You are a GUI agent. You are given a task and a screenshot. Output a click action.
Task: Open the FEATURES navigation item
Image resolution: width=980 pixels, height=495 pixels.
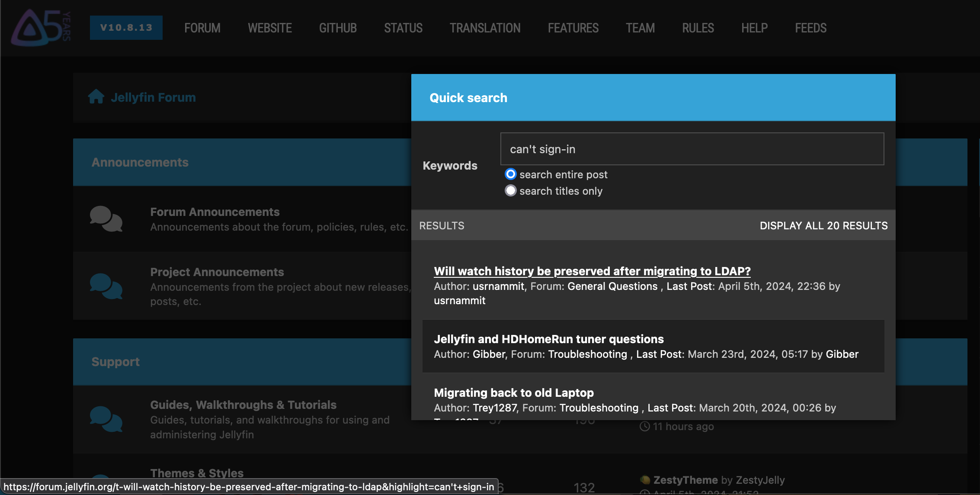(x=573, y=28)
